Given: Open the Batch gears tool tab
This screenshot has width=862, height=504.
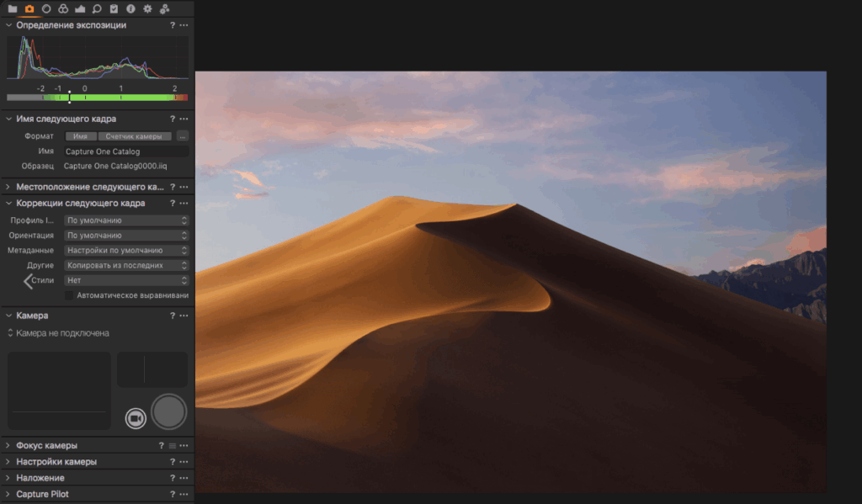Looking at the screenshot, I should click(164, 8).
